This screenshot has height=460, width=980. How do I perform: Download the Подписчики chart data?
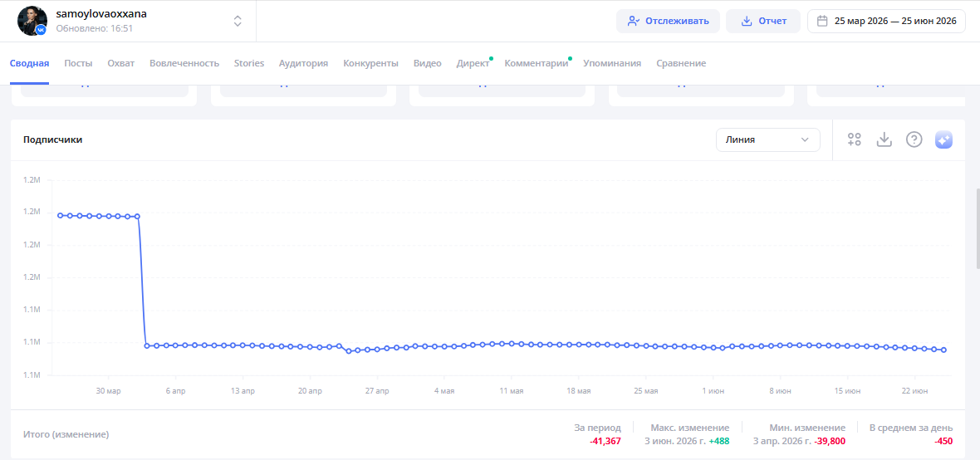coord(884,139)
